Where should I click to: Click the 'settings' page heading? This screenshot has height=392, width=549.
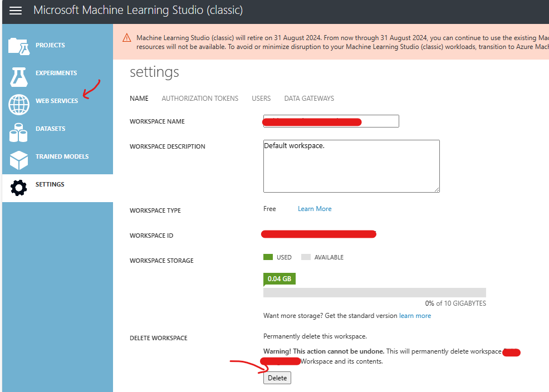click(154, 72)
